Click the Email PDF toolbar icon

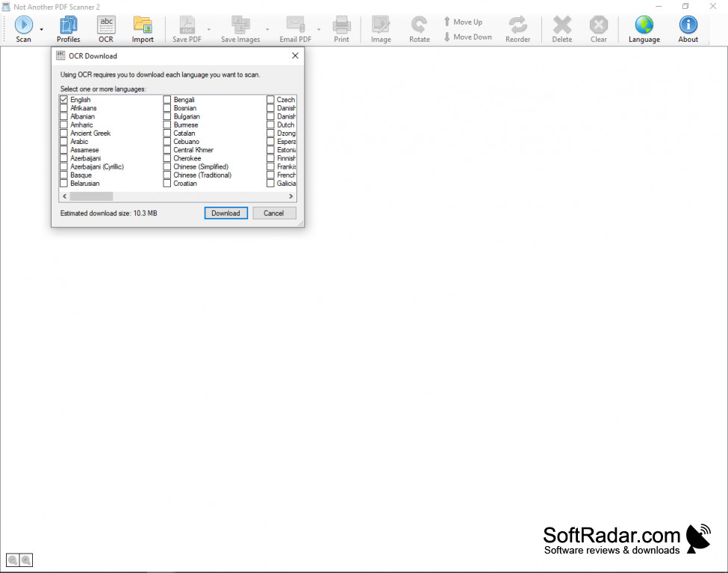click(295, 29)
